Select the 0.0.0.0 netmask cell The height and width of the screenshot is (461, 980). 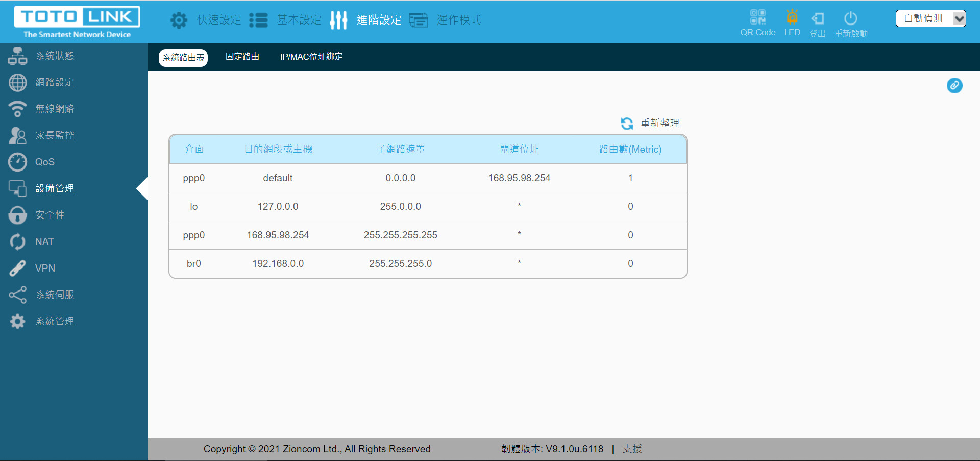pos(401,178)
